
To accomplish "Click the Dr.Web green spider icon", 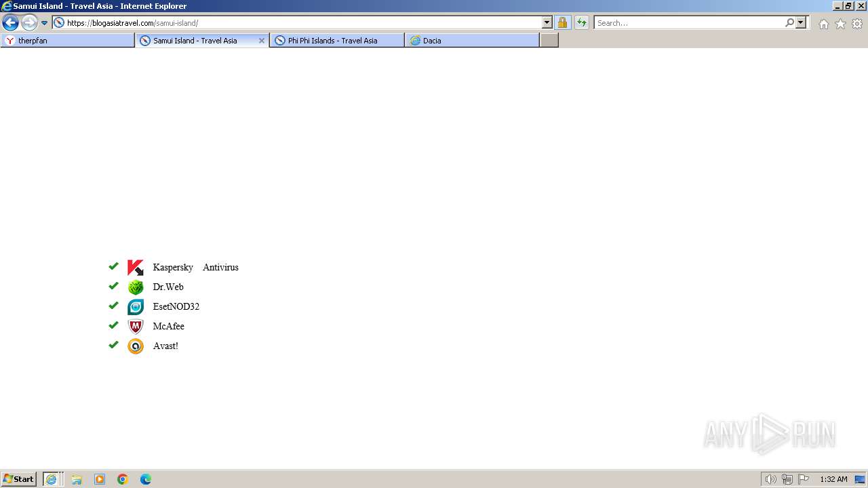I will pyautogui.click(x=136, y=287).
